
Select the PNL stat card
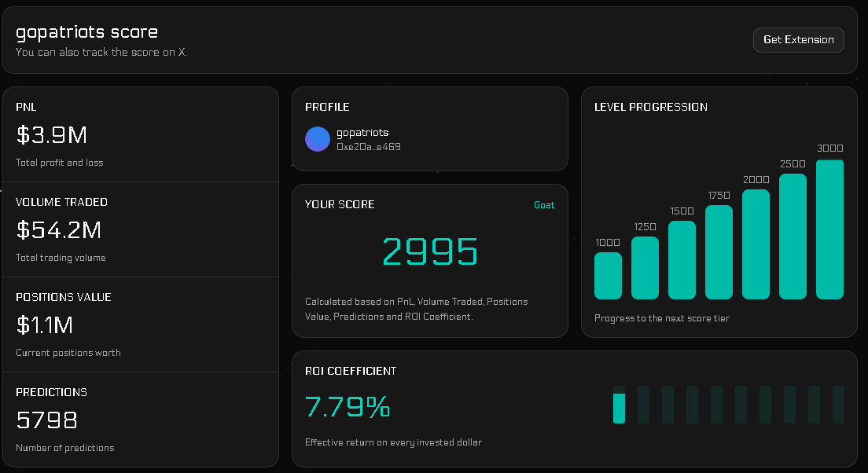click(140, 134)
